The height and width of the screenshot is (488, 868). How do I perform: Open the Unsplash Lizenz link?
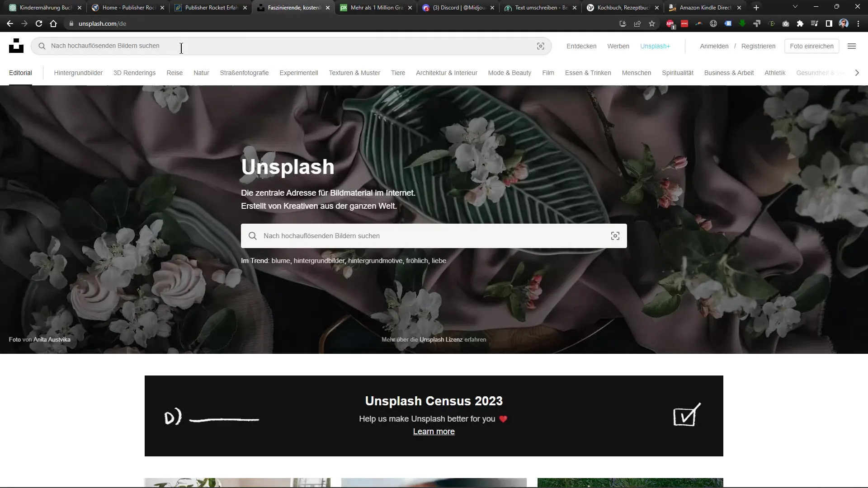[x=441, y=339]
